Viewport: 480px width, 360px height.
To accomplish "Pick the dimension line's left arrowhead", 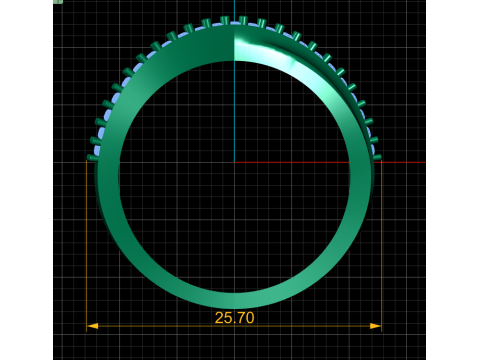I will pos(92,326).
